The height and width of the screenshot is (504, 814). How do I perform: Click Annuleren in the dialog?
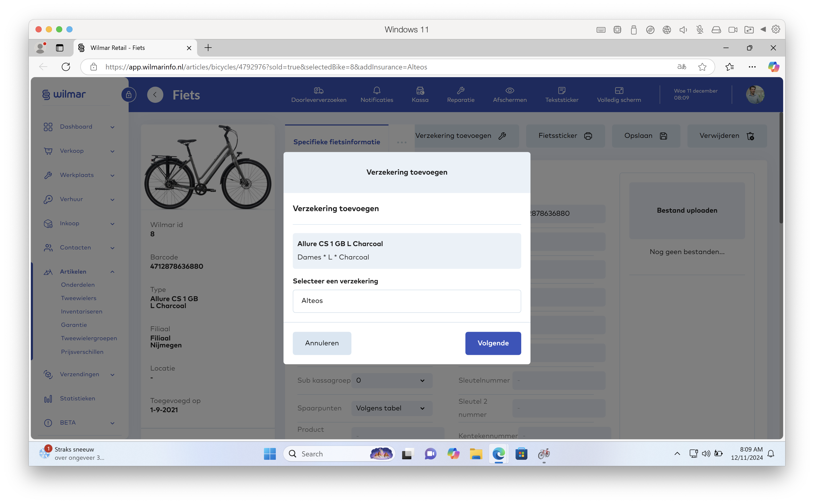pos(322,343)
